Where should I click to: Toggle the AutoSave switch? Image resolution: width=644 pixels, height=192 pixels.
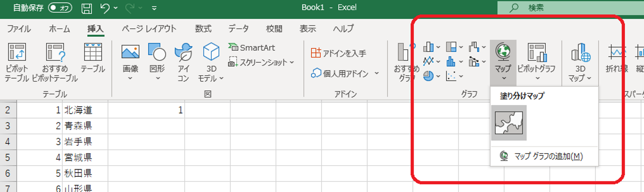60,8
